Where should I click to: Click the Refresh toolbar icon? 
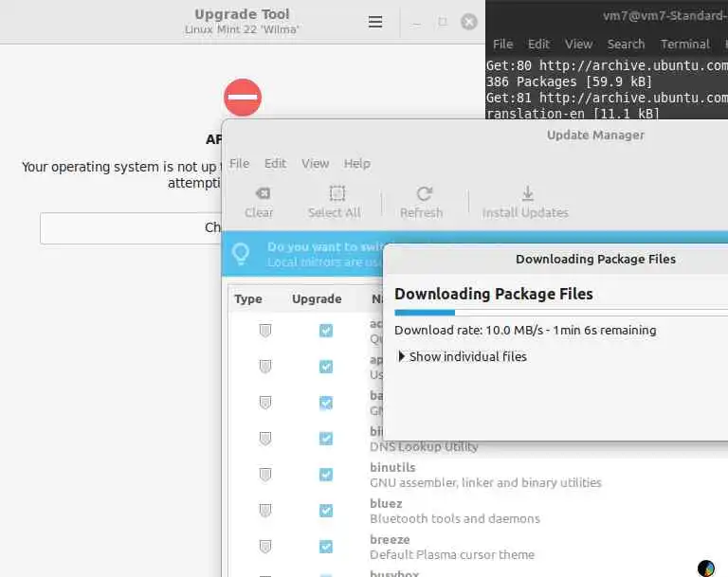[424, 193]
